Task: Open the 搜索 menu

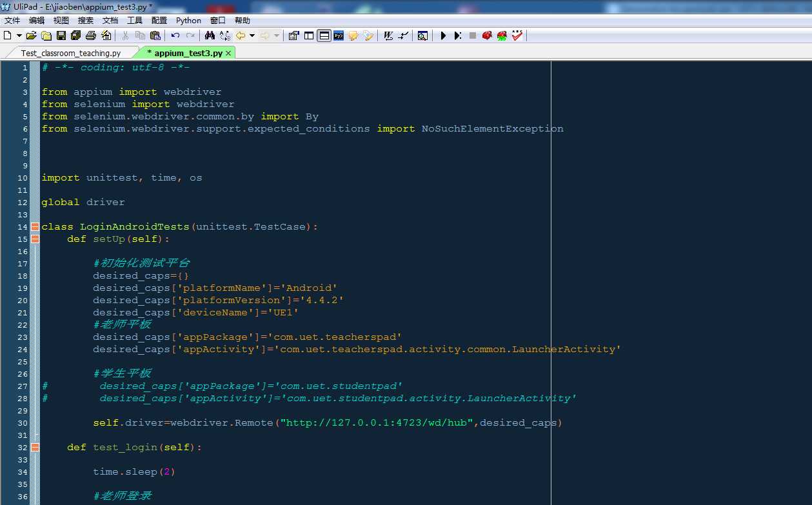Action: pos(86,21)
